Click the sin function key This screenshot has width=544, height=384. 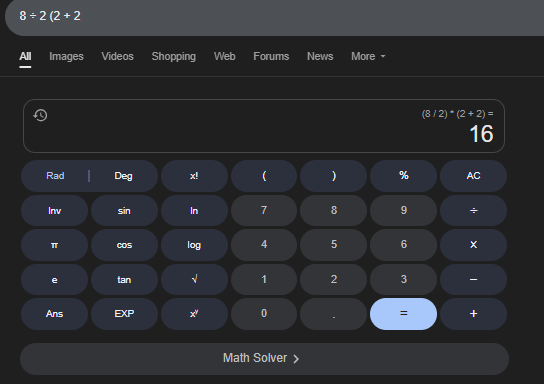[124, 211]
